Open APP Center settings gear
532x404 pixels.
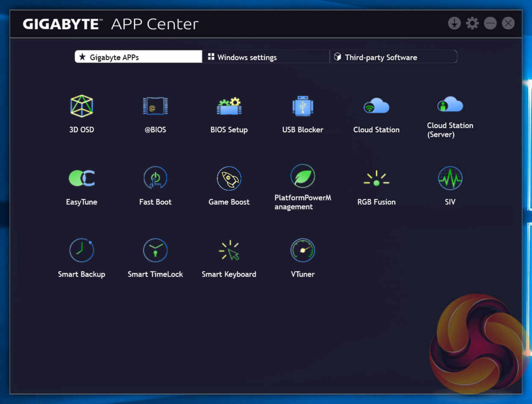[472, 23]
